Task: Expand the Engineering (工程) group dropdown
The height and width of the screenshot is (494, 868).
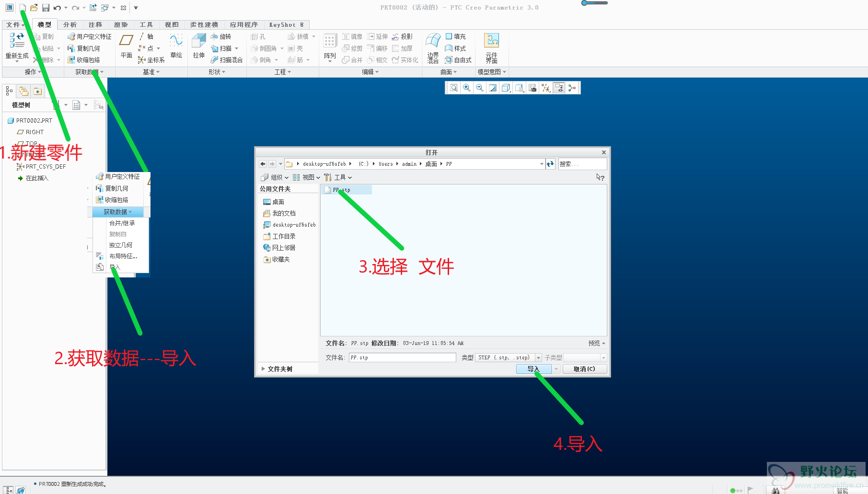Action: click(283, 72)
